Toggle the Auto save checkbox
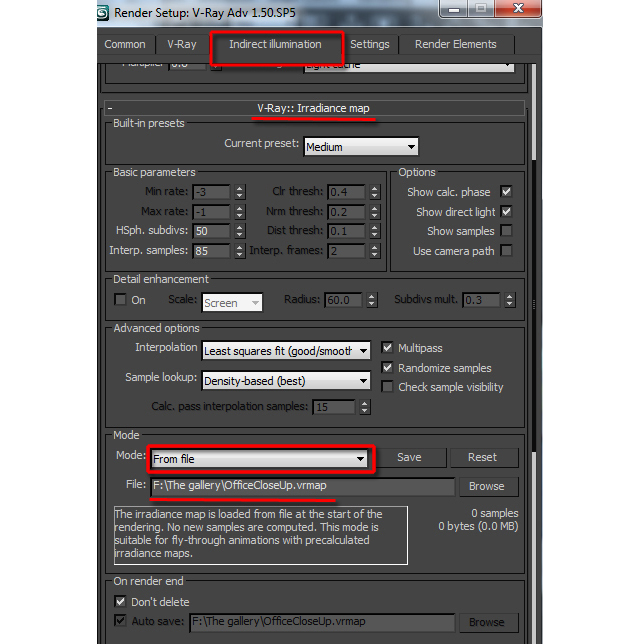 tap(120, 620)
